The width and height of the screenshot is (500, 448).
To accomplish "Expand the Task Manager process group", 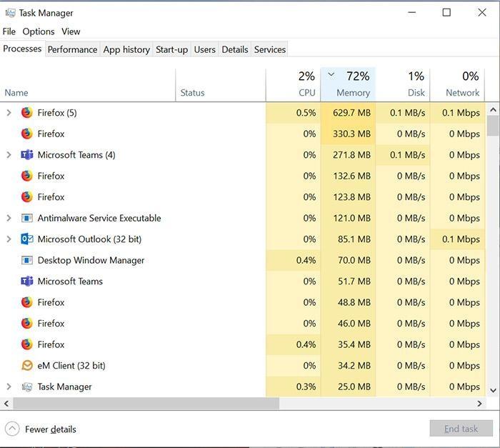I will click(x=9, y=387).
